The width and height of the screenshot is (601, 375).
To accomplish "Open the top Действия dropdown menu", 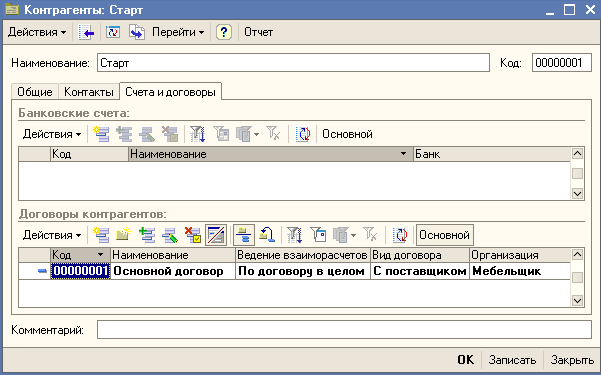I will click(x=37, y=32).
